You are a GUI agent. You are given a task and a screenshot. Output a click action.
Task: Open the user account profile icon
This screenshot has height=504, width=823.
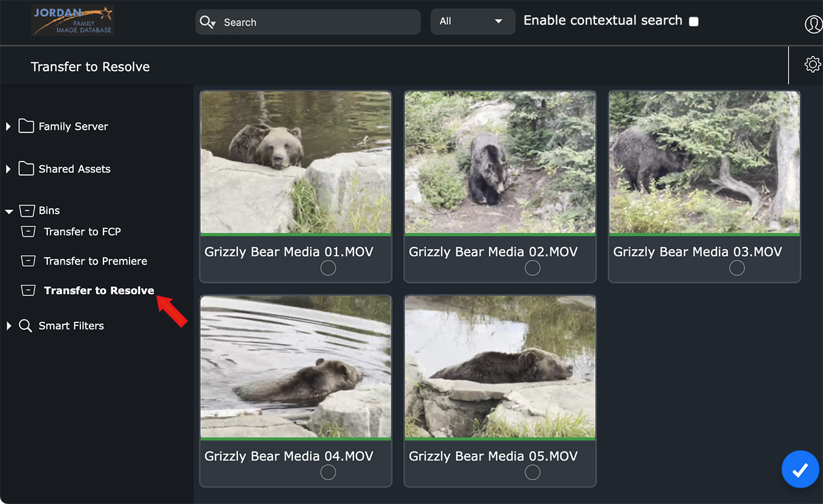pos(813,24)
